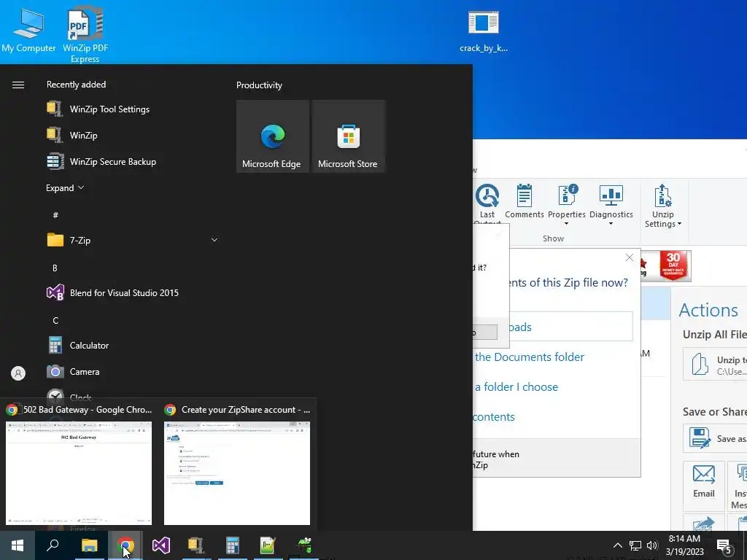Click the user account icon in Start menu
The height and width of the screenshot is (560, 747).
(x=18, y=373)
